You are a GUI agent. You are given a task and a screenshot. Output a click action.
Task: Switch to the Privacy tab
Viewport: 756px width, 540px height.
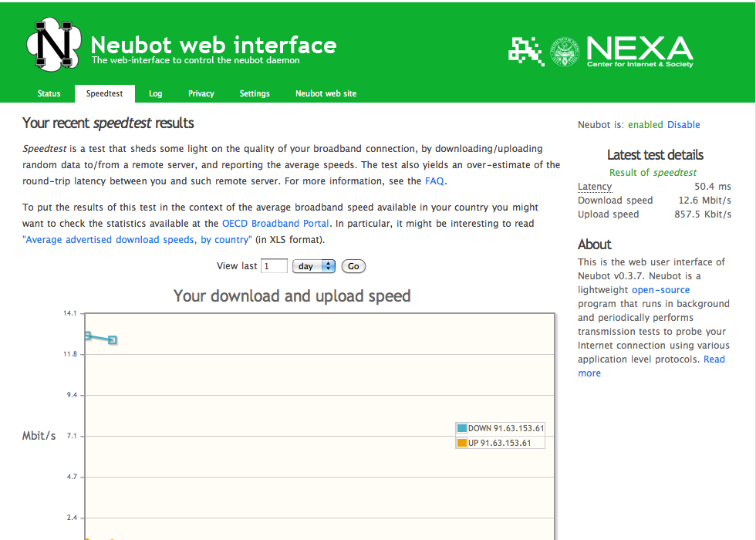click(201, 93)
